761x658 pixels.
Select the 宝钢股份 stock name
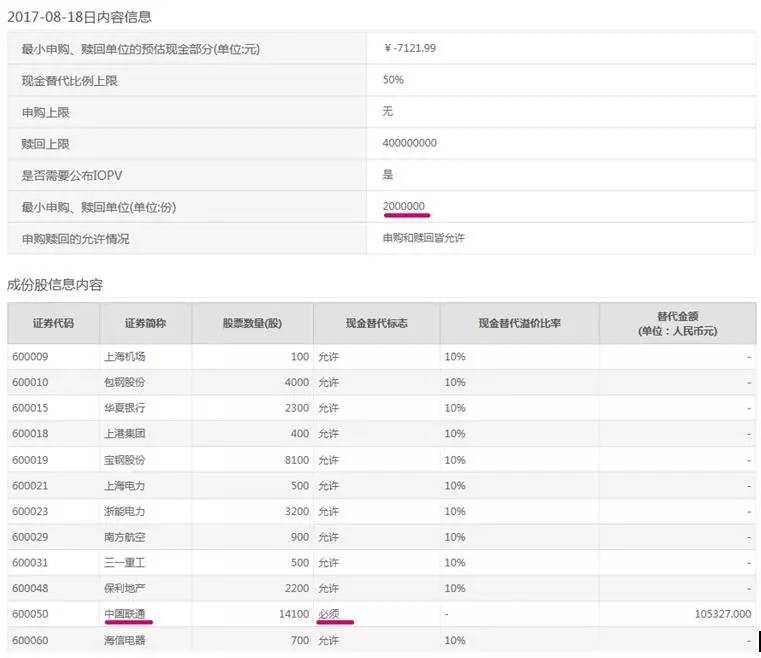click(125, 460)
